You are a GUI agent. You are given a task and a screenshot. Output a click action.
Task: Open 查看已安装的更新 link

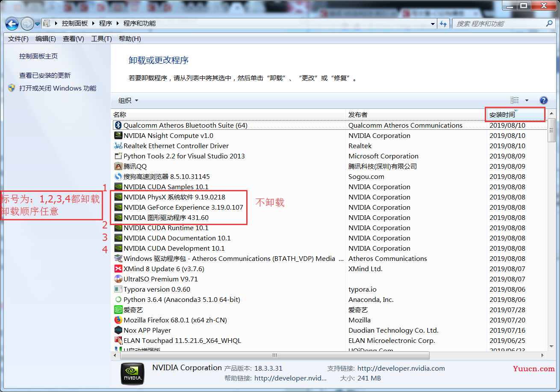click(x=45, y=76)
